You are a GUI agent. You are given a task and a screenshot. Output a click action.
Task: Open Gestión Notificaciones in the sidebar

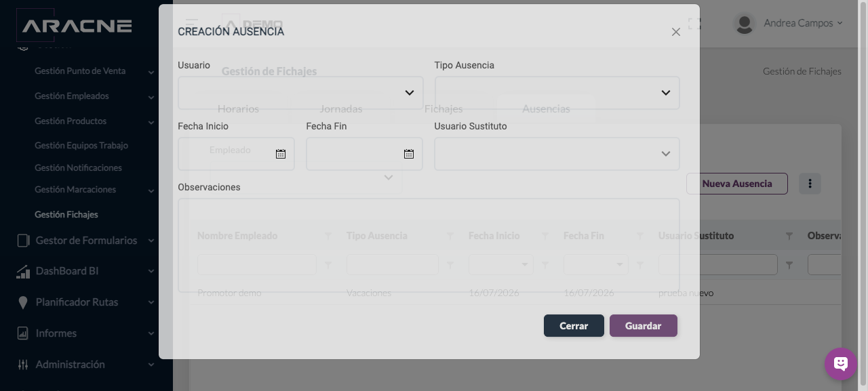point(78,168)
